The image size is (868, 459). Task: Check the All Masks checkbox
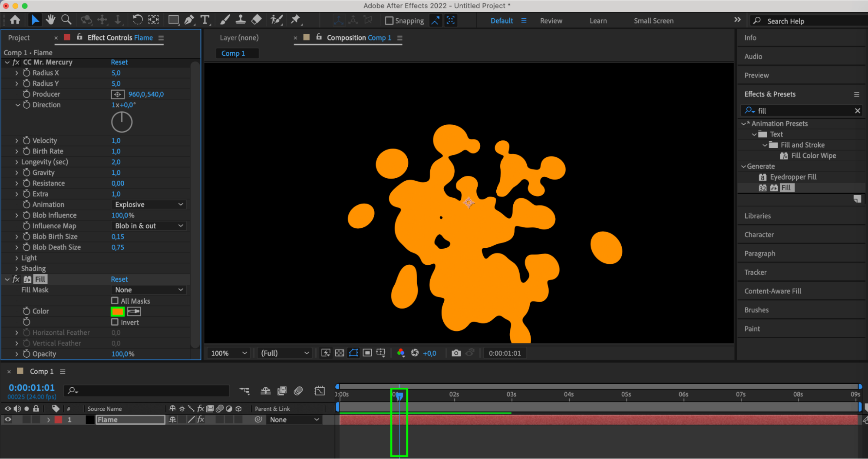115,301
